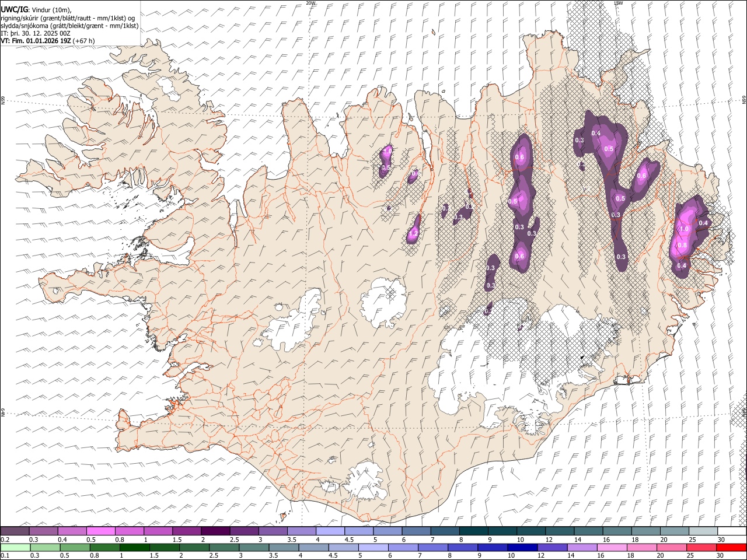This screenshot has width=747, height=560.
Task: Pick the dark purple 2 snow legend swatch
Action: click(x=215, y=531)
